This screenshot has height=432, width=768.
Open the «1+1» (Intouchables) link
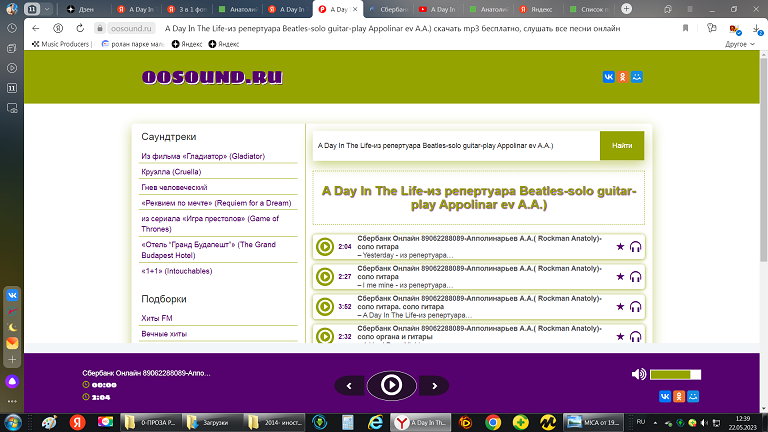pyautogui.click(x=176, y=271)
